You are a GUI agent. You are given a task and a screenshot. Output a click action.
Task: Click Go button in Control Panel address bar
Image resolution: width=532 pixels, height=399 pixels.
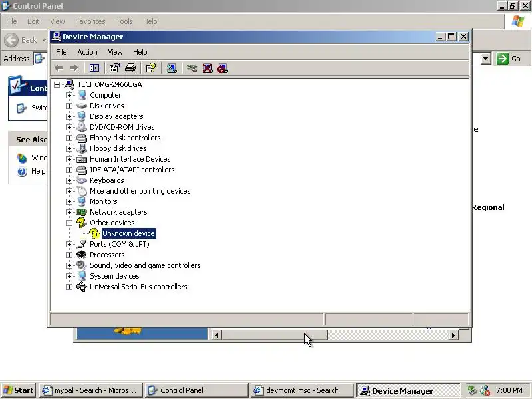(509, 59)
